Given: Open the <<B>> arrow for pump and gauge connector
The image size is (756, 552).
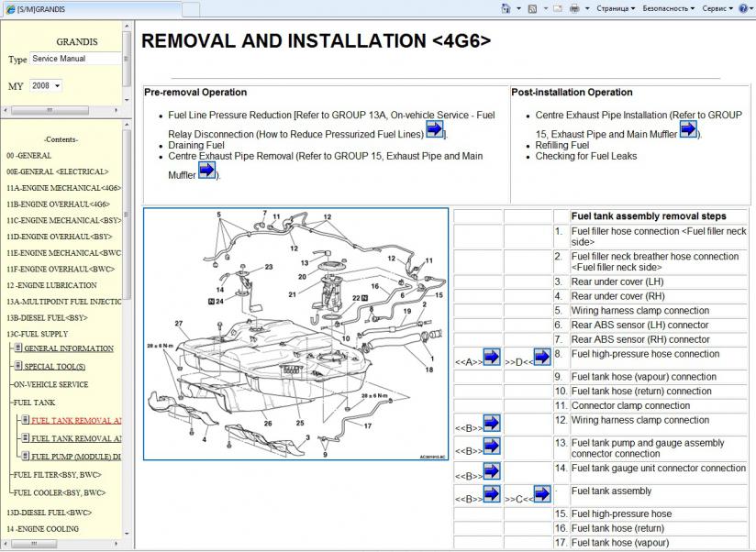Looking at the screenshot, I should [x=491, y=446].
